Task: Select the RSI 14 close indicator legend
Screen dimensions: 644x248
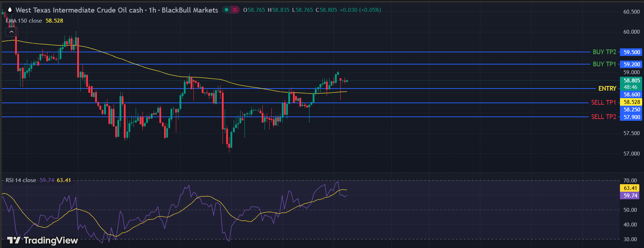Action: (x=21, y=180)
